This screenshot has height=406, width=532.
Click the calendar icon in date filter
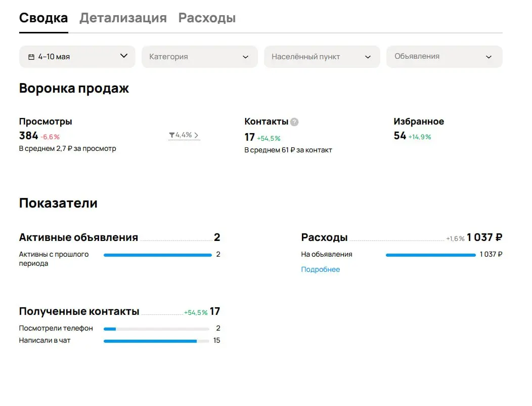click(x=31, y=57)
